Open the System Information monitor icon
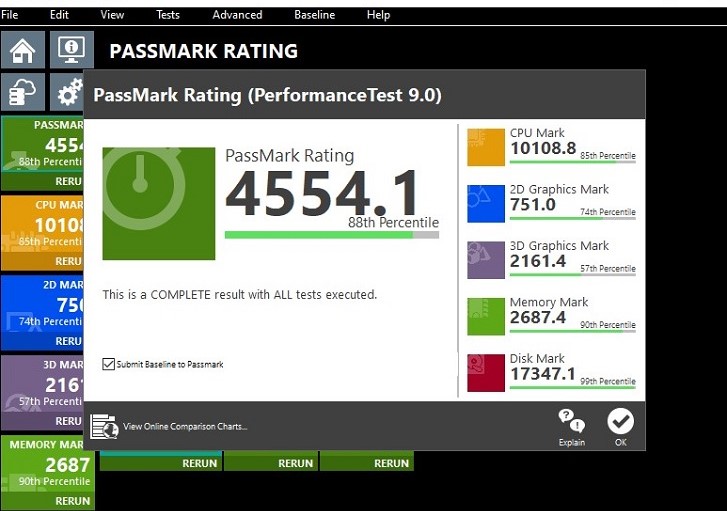 (x=71, y=50)
